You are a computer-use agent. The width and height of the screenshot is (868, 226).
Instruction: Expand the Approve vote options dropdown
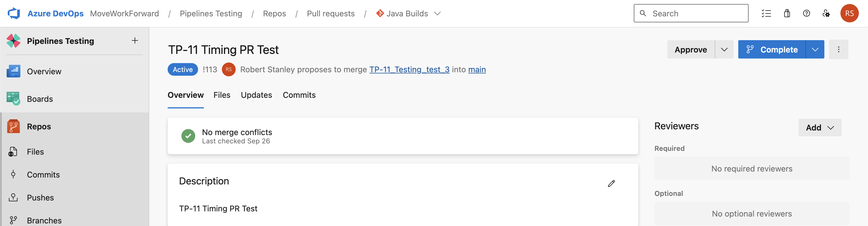724,50
